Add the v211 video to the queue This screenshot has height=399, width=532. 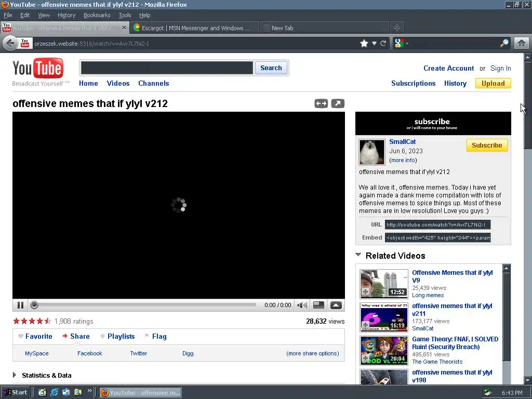pos(365,324)
